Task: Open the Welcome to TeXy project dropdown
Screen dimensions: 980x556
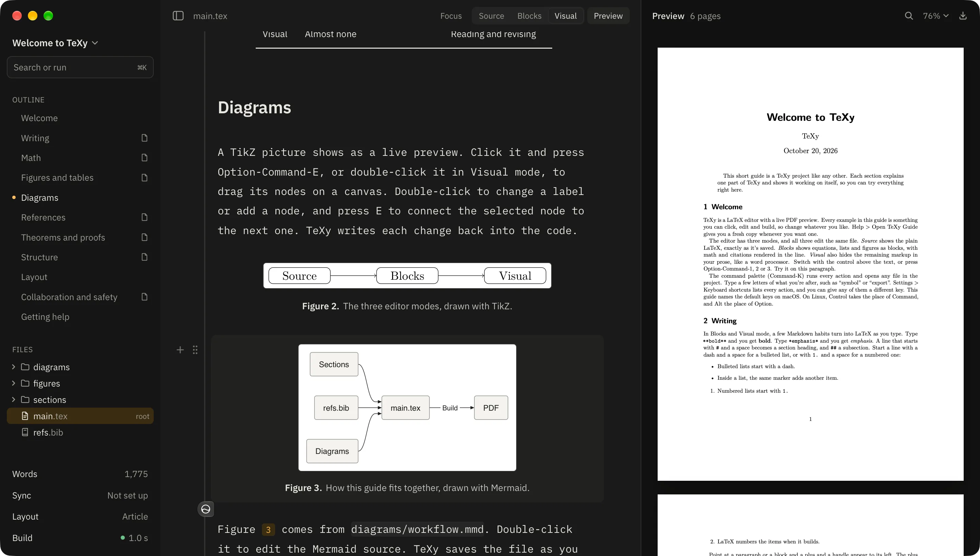Action: click(55, 43)
